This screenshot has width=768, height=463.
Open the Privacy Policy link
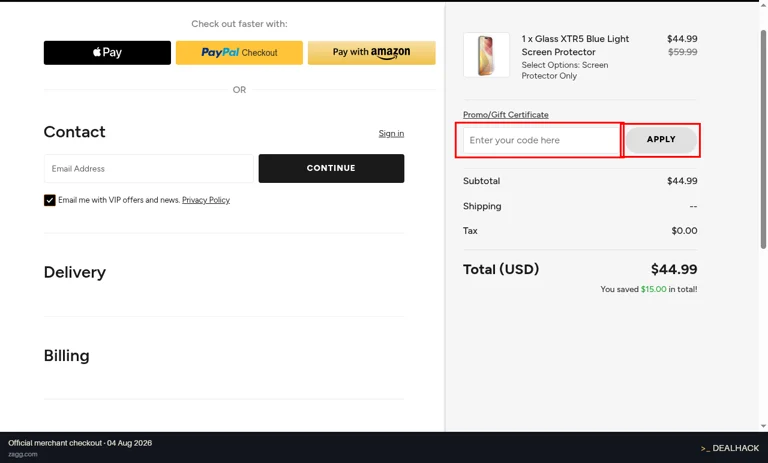click(206, 200)
